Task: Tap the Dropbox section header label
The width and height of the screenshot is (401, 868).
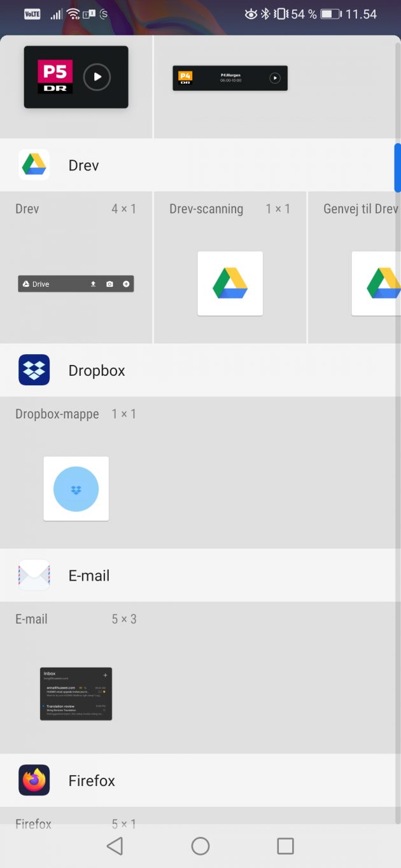Action: pos(97,371)
